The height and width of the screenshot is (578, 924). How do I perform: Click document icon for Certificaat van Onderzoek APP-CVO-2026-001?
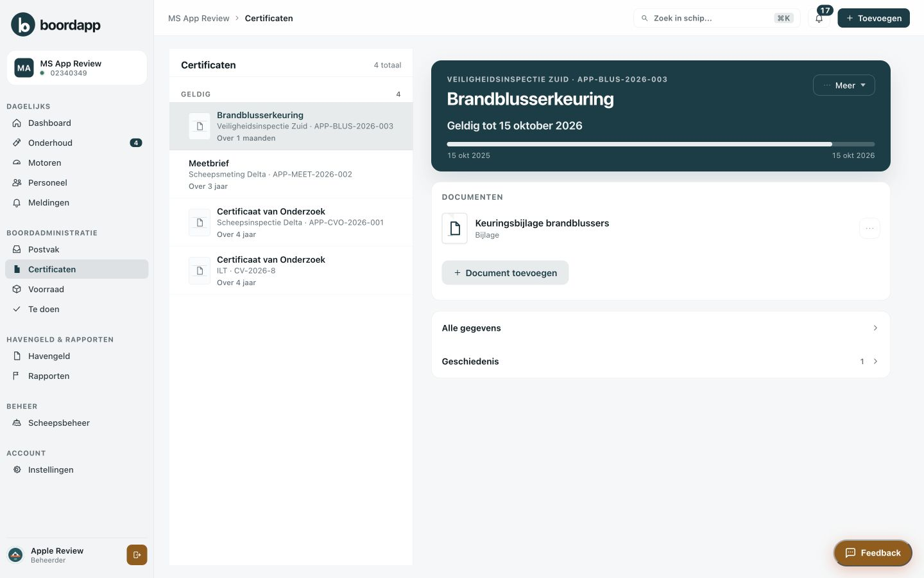[200, 223]
